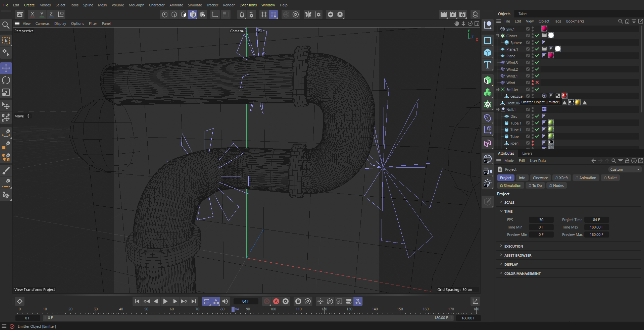Click the Cube primitive icon
The width and height of the screenshot is (644, 330).
click(488, 53)
